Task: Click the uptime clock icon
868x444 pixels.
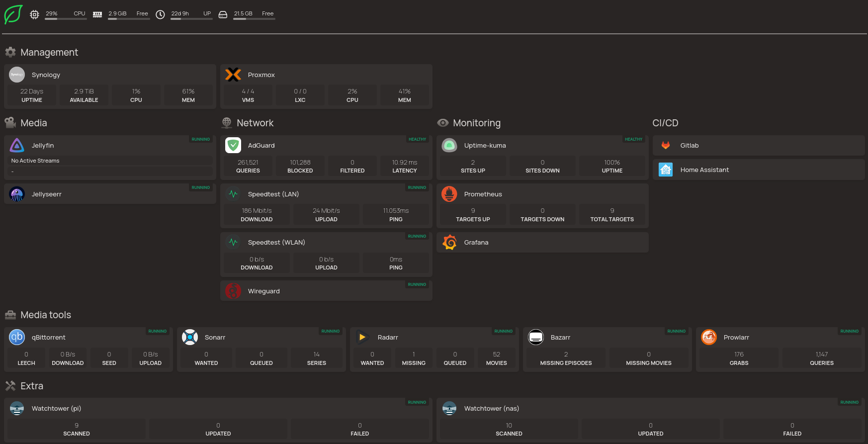Action: pyautogui.click(x=160, y=15)
